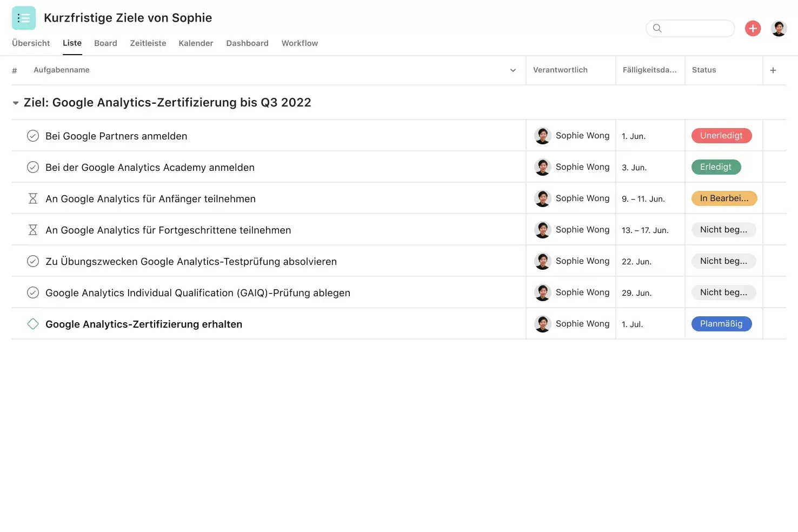
Task: Open the Kalender tab
Action: 196,43
